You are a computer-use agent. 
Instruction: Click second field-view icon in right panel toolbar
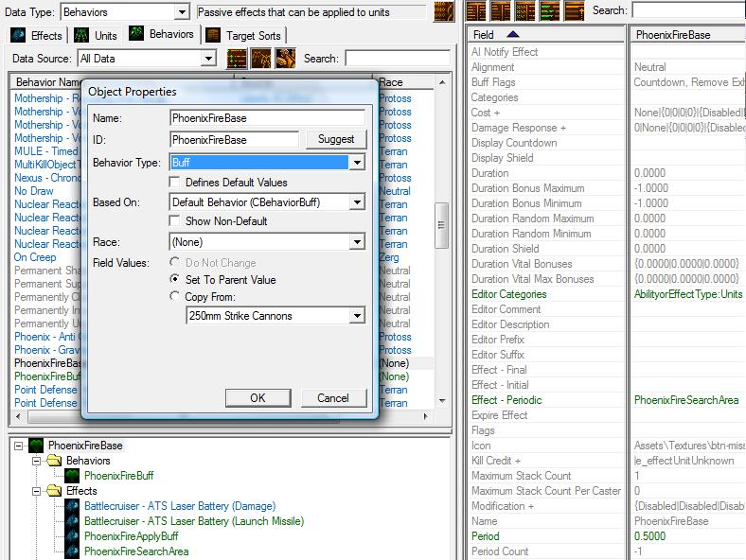[501, 11]
